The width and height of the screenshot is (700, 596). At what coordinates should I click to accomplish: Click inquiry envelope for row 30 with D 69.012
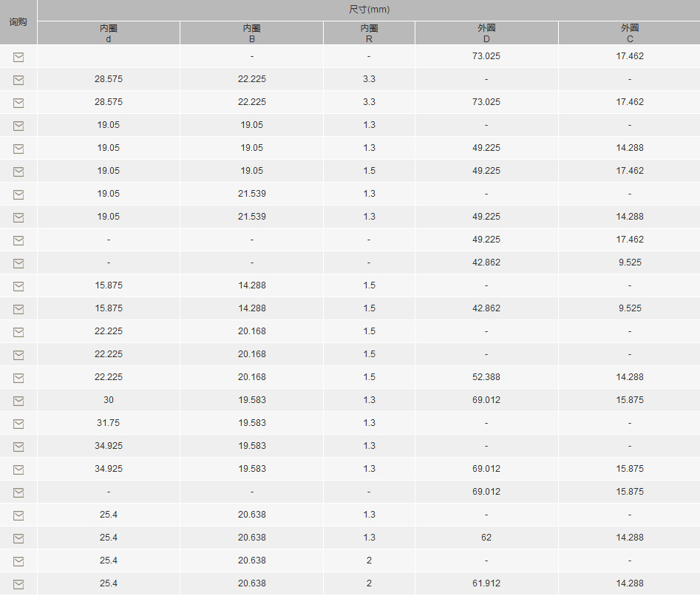[x=18, y=401]
